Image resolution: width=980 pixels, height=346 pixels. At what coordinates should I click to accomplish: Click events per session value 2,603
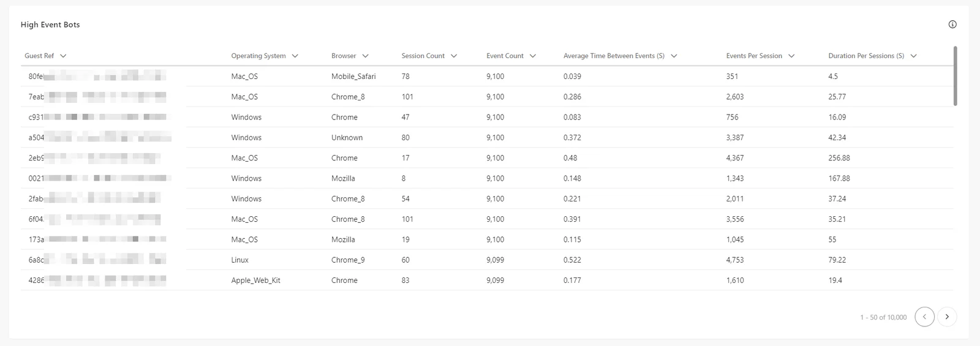point(735,97)
